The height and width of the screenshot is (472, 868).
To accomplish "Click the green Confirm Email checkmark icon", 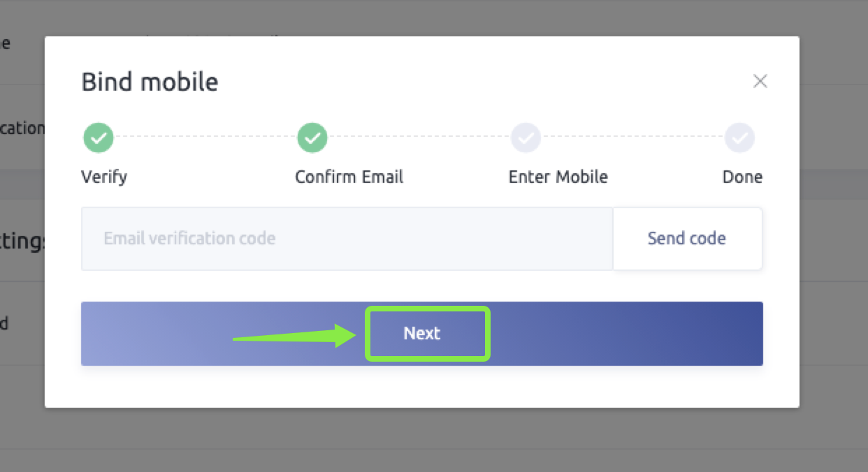I will tap(312, 138).
